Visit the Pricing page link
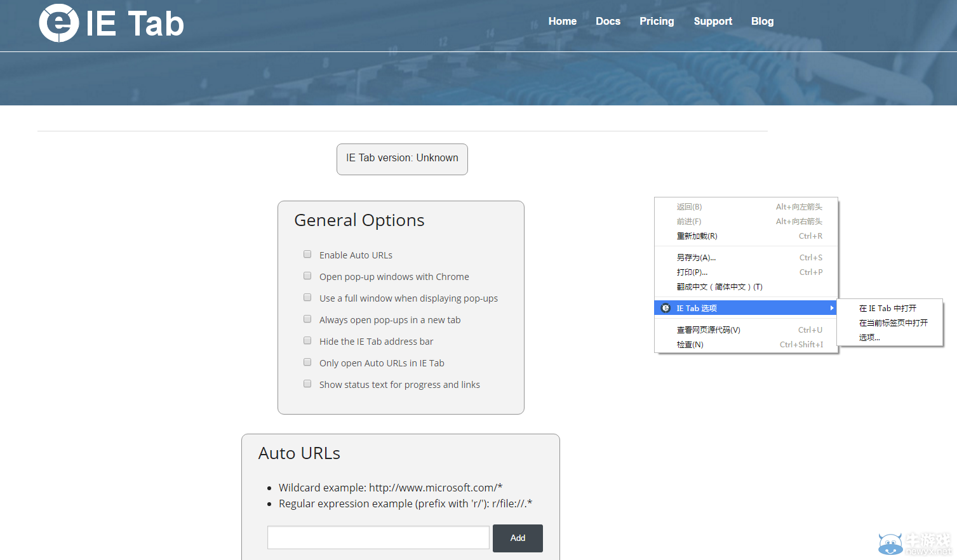The height and width of the screenshot is (560, 957). coord(657,21)
